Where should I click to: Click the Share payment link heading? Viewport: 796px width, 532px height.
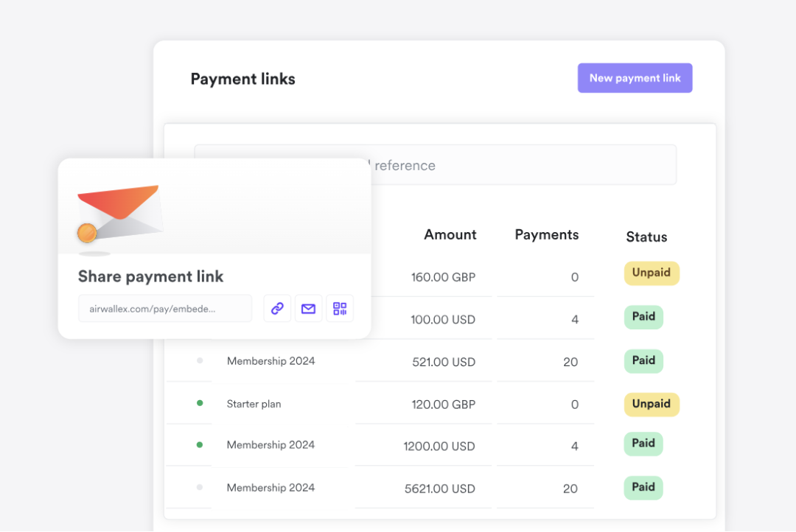[x=151, y=276]
